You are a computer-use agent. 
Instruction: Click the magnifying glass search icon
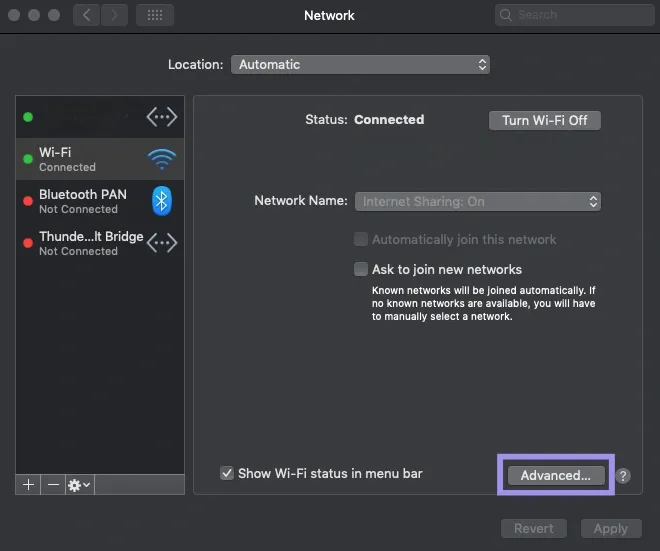[x=506, y=15]
